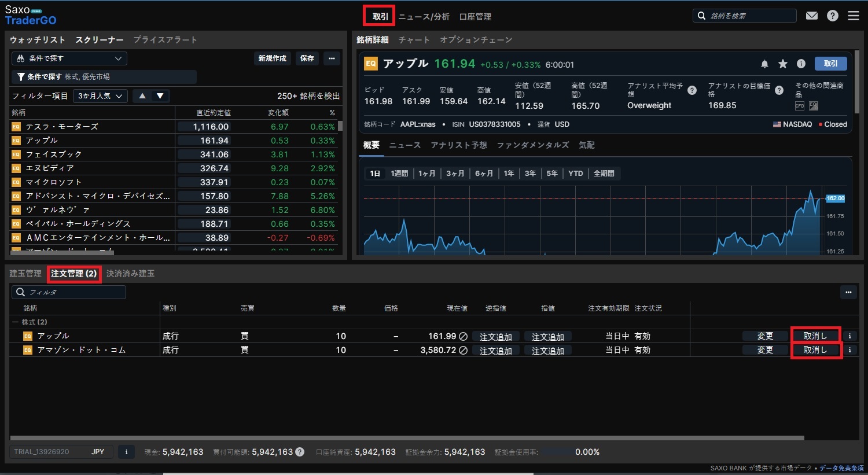The width and height of the screenshot is (868, 475).
Task: Open Apple instrument info icon
Action: pyautogui.click(x=801, y=64)
